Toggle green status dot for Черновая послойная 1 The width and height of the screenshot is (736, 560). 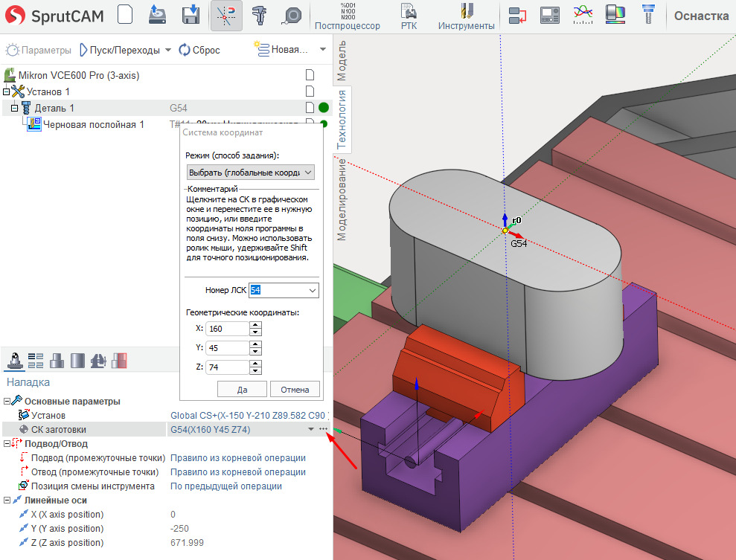(324, 124)
